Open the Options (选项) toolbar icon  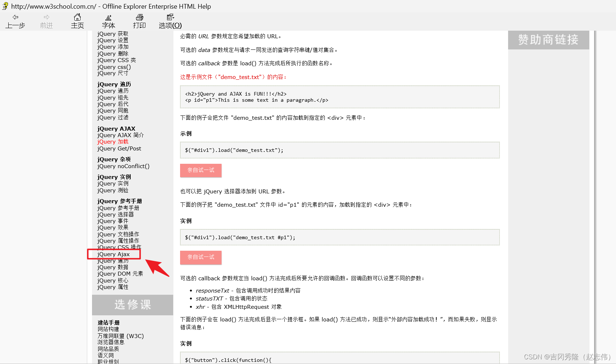point(170,17)
